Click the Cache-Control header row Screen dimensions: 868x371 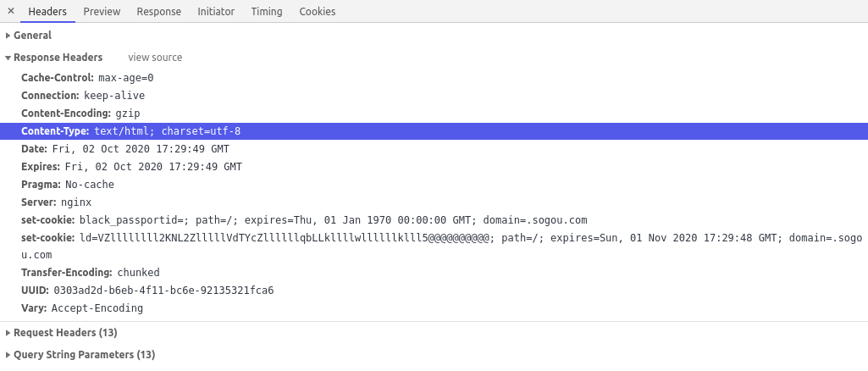434,78
